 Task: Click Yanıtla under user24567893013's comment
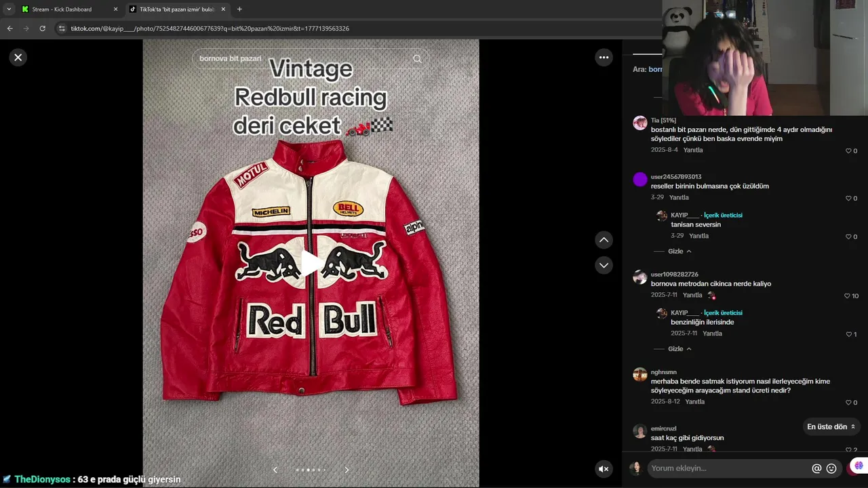coord(679,197)
